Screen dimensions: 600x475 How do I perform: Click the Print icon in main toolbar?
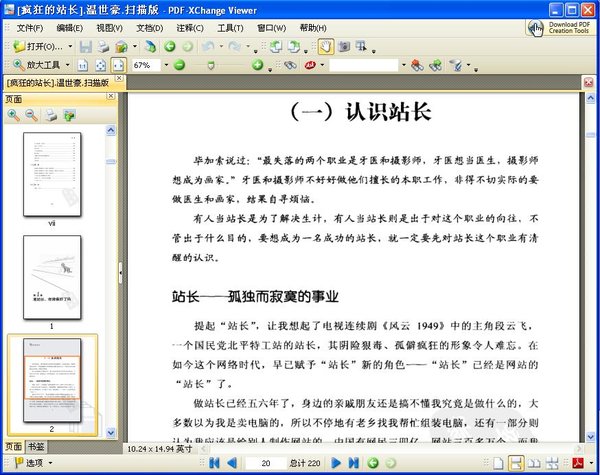104,46
